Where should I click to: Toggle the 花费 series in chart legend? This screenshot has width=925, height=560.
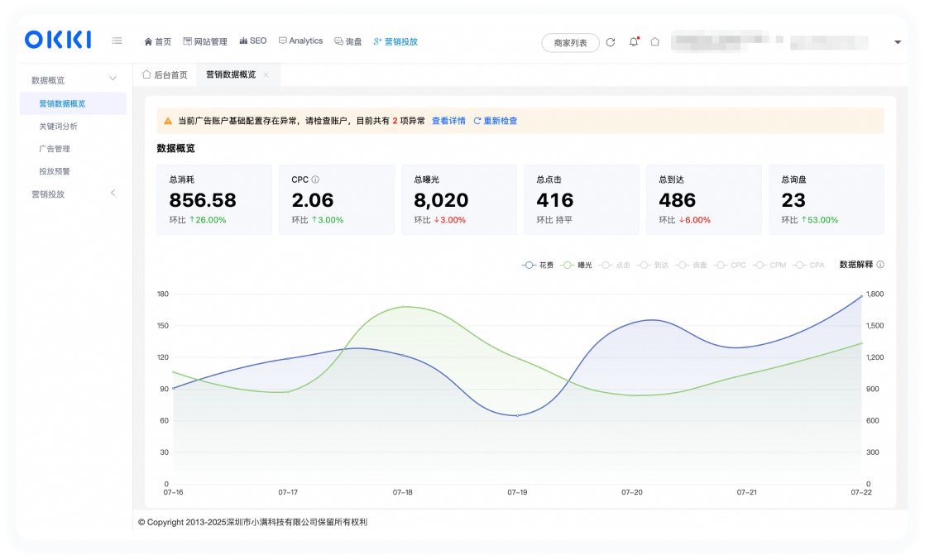coord(538,265)
